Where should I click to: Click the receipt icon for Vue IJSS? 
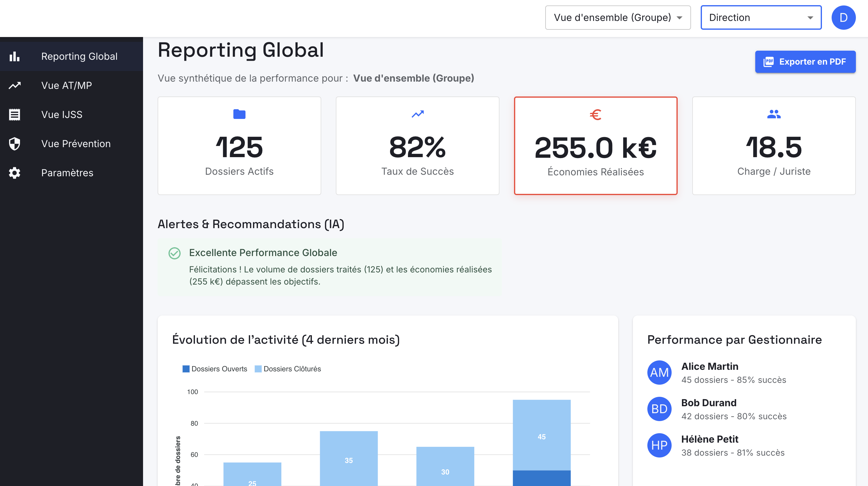(15, 115)
